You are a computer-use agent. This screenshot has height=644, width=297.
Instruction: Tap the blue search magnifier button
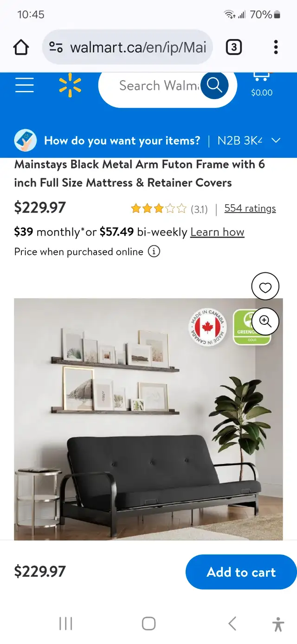(x=214, y=85)
